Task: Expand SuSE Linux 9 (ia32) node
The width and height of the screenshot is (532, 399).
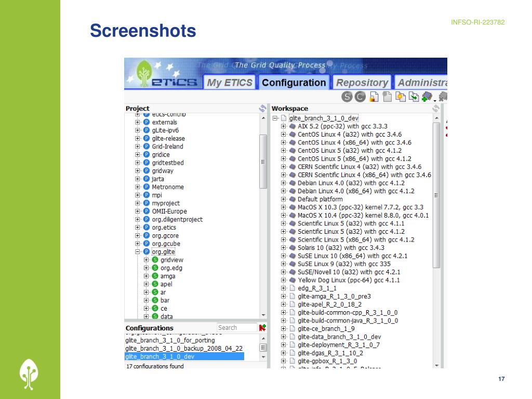Action: point(283,263)
